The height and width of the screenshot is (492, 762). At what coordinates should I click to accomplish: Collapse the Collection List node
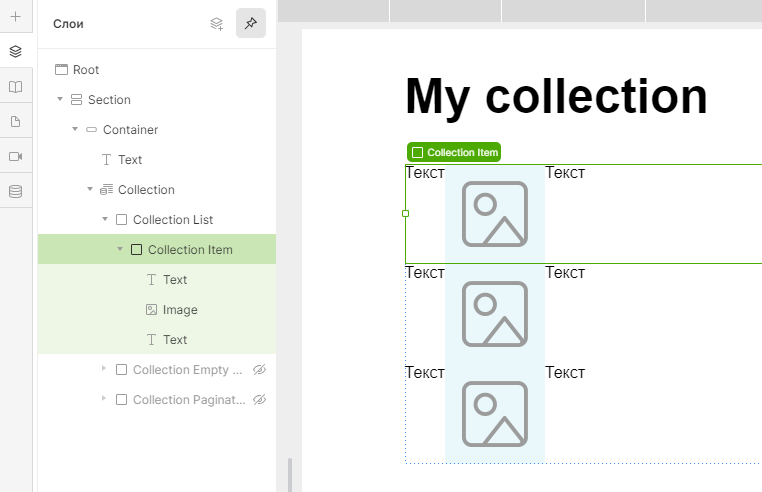105,219
